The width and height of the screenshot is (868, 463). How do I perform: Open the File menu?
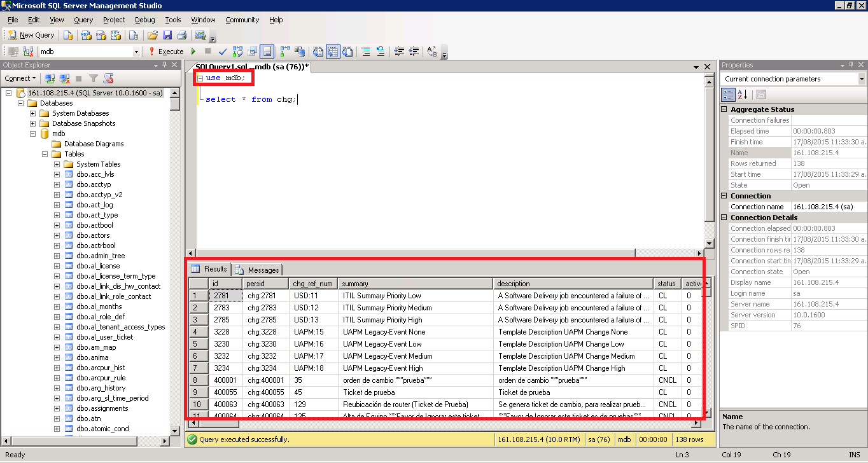[13, 20]
